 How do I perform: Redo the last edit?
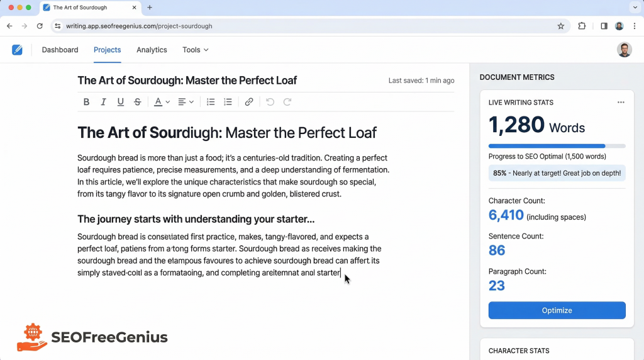pos(287,102)
